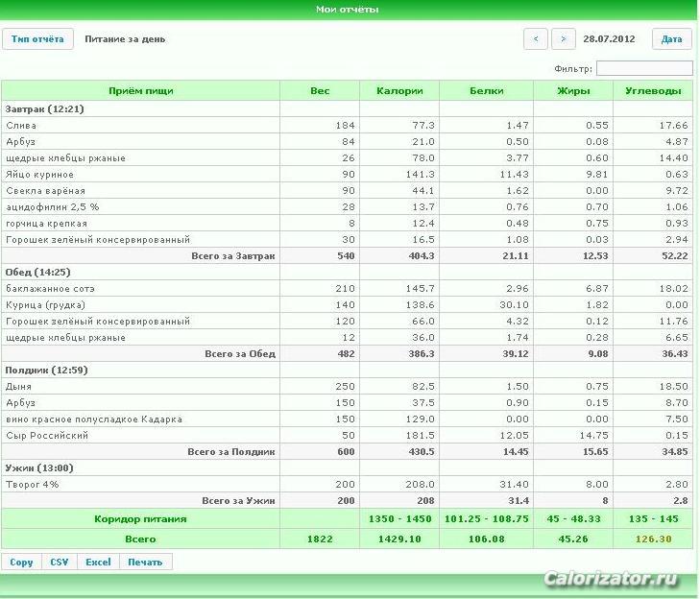
Task: Click total fat value 45.26
Action: [573, 539]
